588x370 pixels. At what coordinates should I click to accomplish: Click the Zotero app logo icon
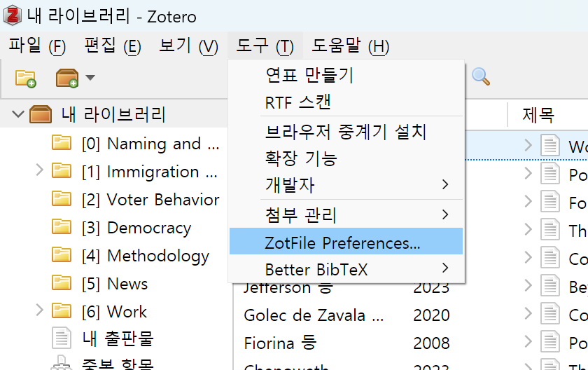[x=13, y=15]
